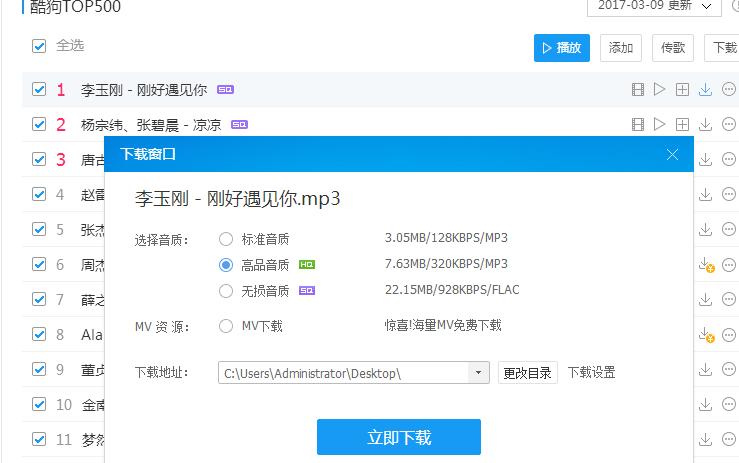Play song 李玉刚 - 刚好遇见你 triangle icon
Image resolution: width=739 pixels, height=463 pixels.
pos(659,89)
